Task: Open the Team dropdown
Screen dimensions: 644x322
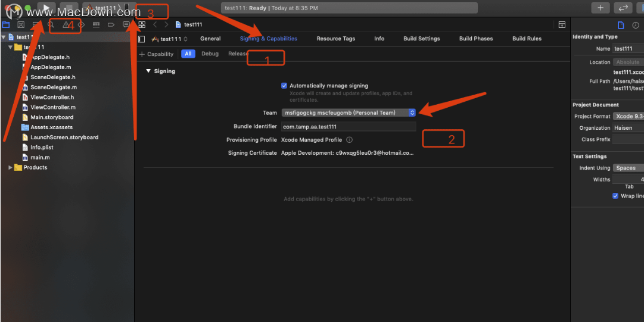Action: [349, 113]
